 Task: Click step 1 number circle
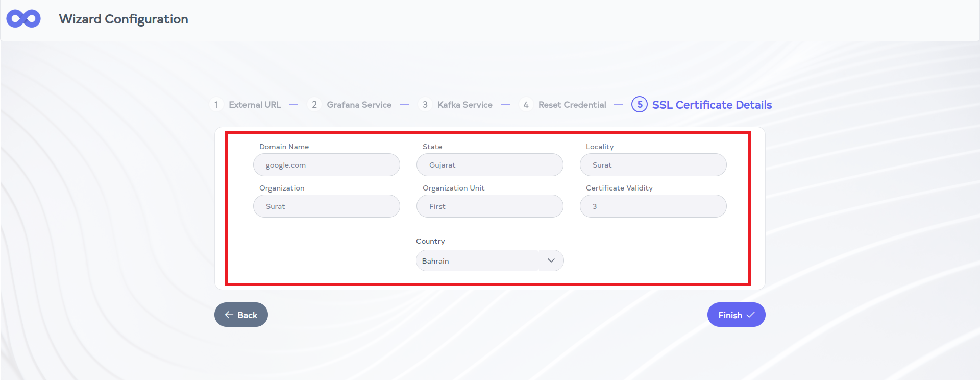216,105
